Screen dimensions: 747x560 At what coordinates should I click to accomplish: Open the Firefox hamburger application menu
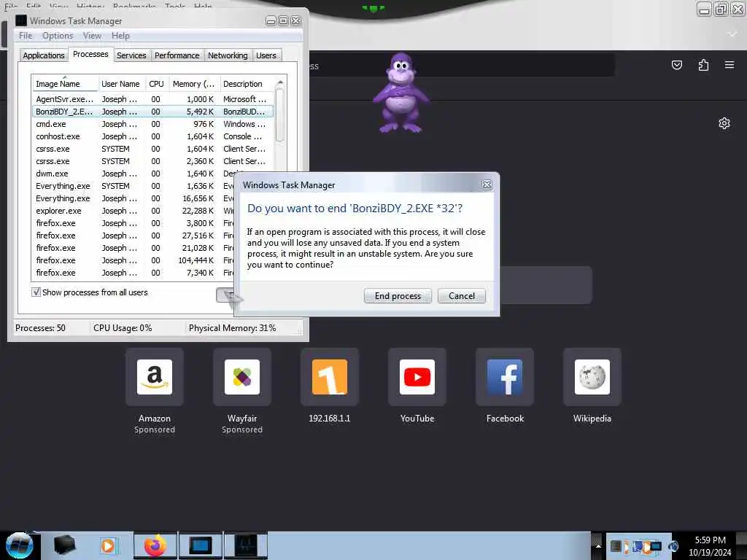click(x=729, y=65)
